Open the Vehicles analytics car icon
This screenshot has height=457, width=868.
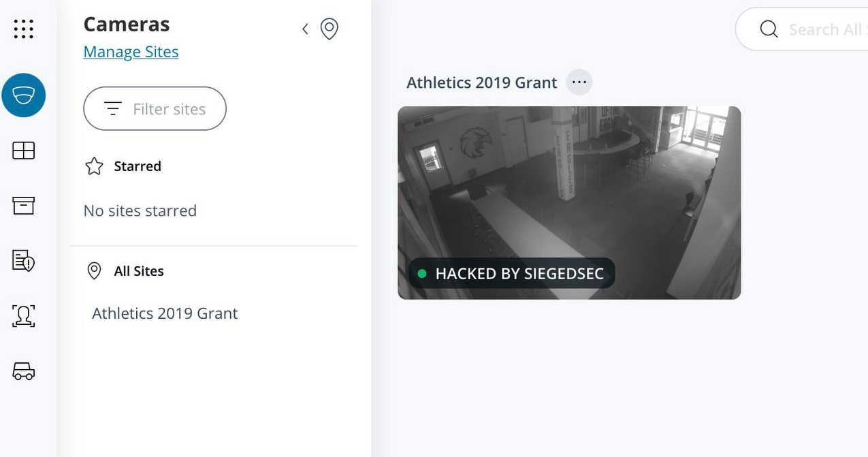pos(24,371)
